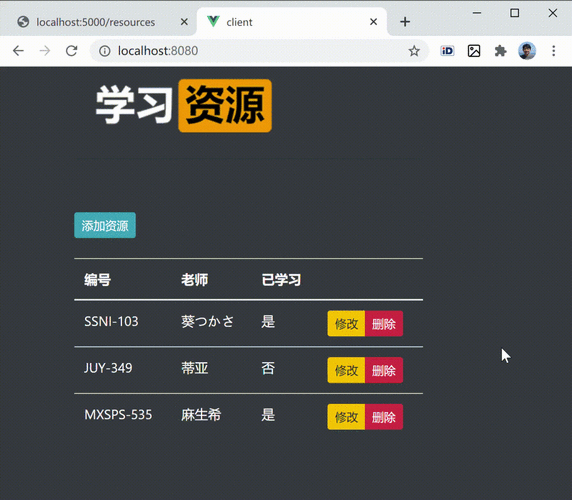Screen dimensions: 572x500
Task: Click 删除 for SSNI-103 row
Action: (384, 323)
